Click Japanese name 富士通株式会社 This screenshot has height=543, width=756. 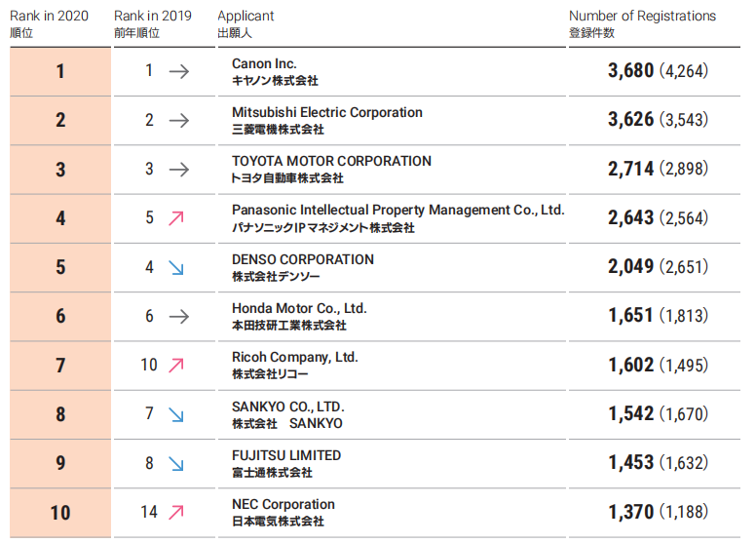tap(272, 473)
